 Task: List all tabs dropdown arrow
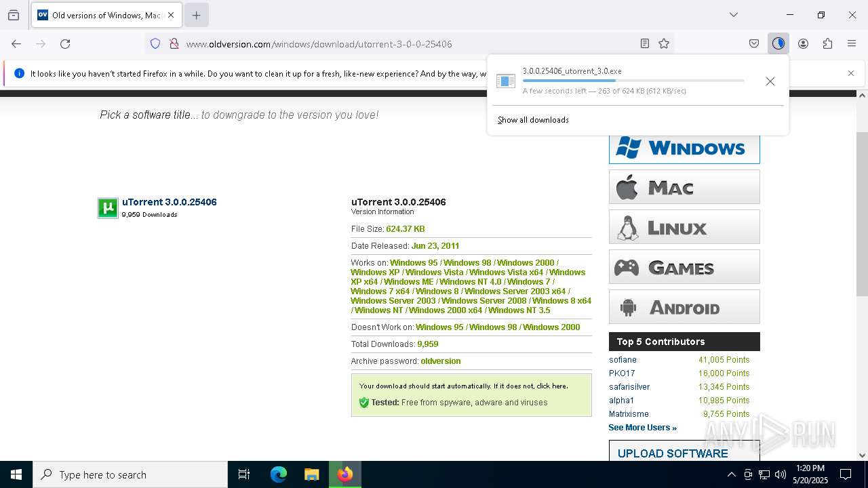tap(734, 15)
